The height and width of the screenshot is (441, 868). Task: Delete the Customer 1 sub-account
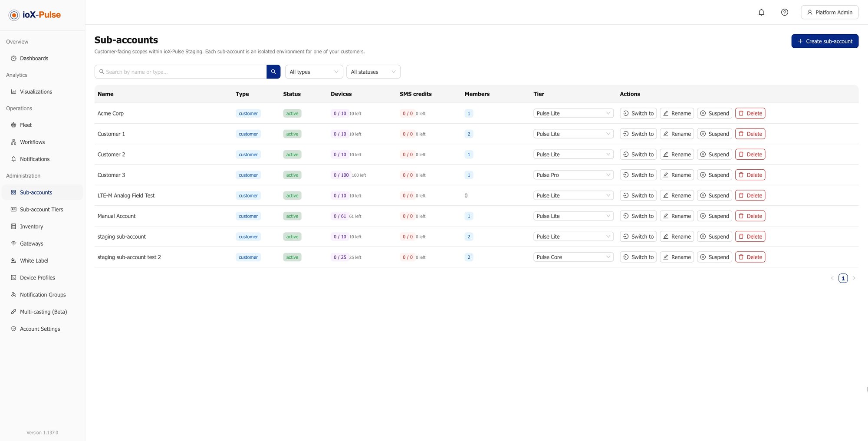pyautogui.click(x=750, y=134)
